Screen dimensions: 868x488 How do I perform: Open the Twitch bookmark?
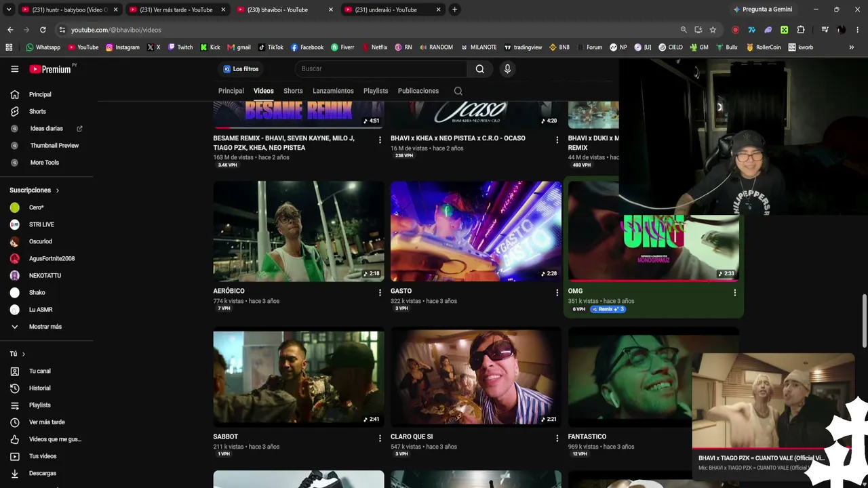tap(180, 47)
